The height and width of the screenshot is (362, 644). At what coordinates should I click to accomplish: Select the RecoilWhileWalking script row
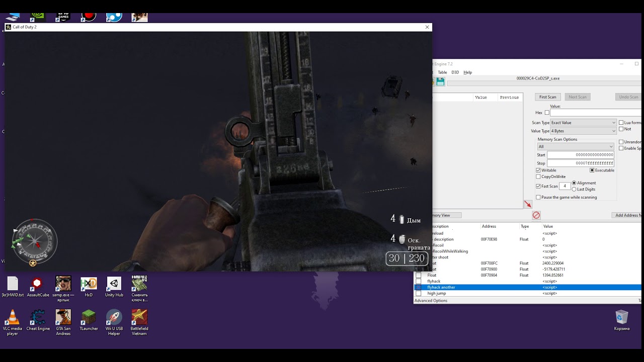coord(528,251)
